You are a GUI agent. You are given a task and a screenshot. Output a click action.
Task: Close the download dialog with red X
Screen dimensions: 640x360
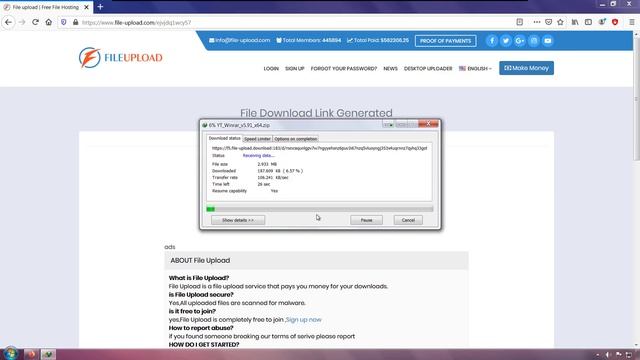coord(428,124)
